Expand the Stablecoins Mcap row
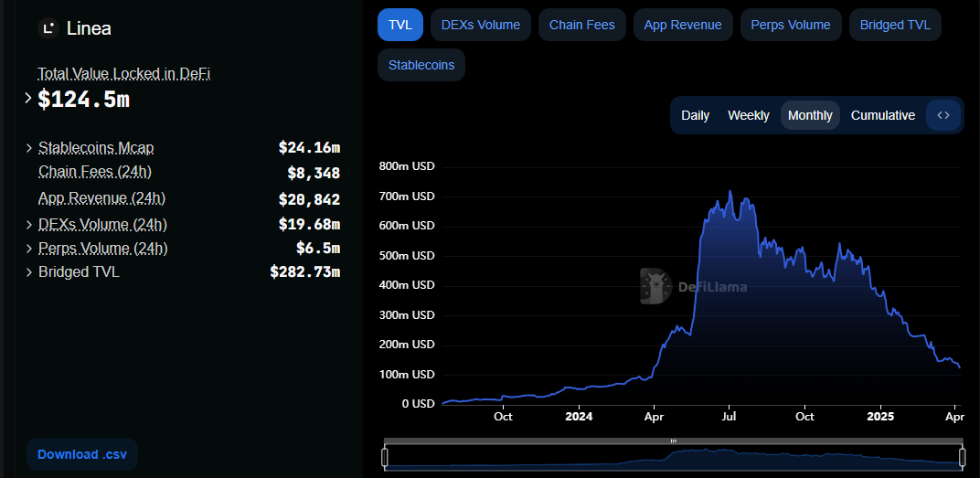 click(x=28, y=148)
